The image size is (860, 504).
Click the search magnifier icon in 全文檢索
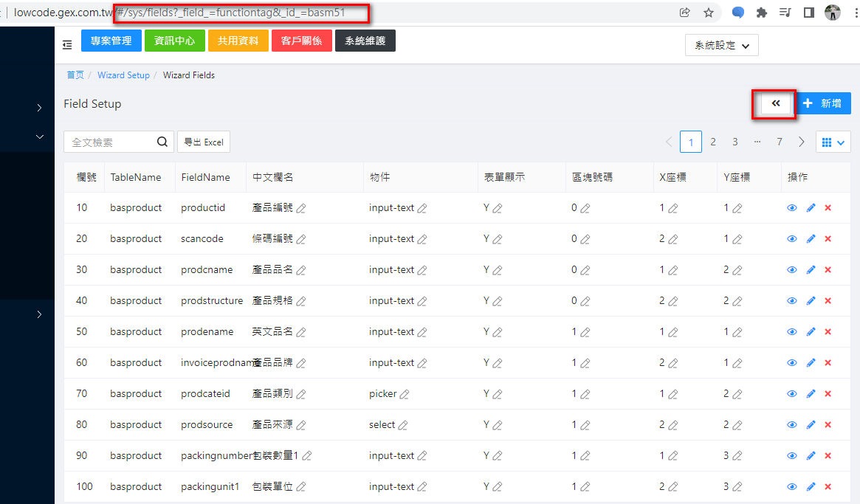[162, 142]
